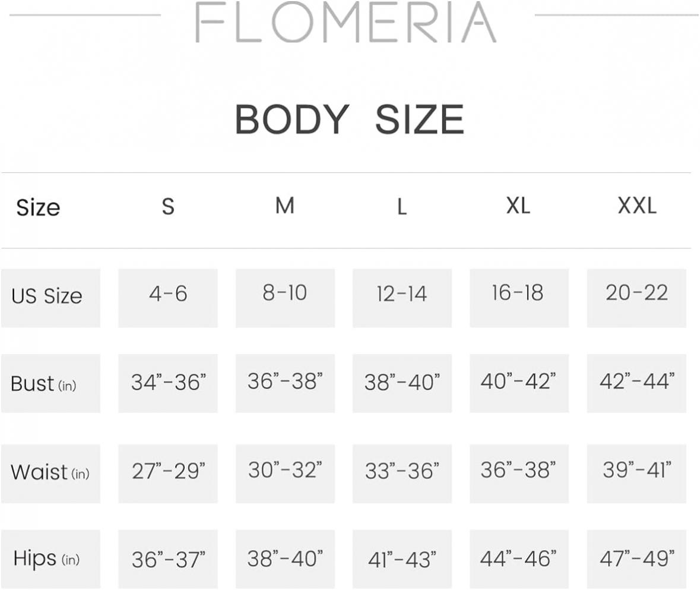Click the 36"-38" bust cell
This screenshot has height=590, width=700.
click(285, 383)
